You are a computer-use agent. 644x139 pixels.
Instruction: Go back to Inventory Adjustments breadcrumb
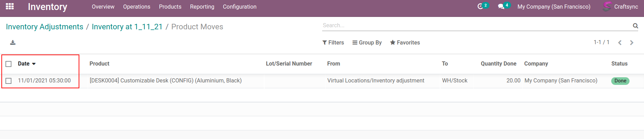pyautogui.click(x=44, y=27)
